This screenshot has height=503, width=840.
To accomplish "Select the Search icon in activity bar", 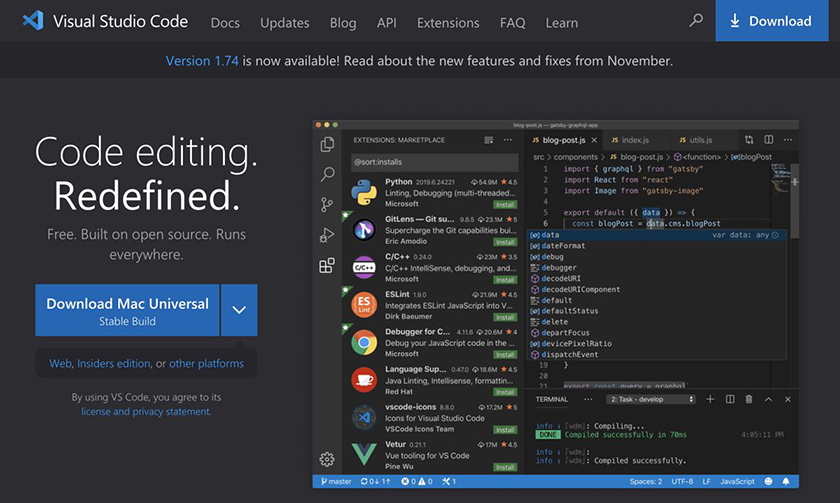I will point(327,174).
